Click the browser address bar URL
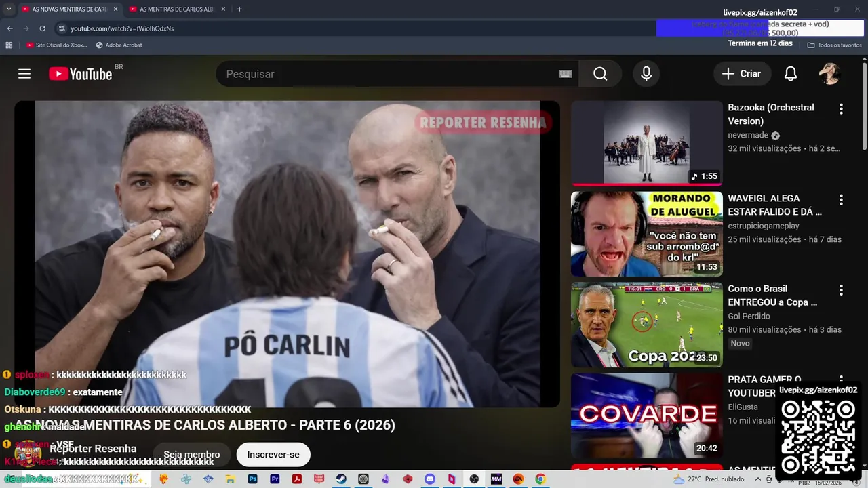 pos(122,28)
